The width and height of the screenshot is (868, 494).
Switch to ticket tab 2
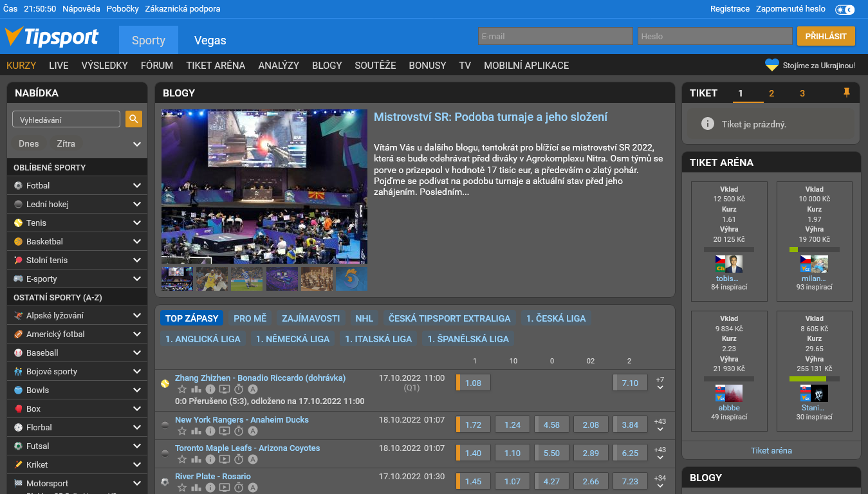click(x=771, y=93)
